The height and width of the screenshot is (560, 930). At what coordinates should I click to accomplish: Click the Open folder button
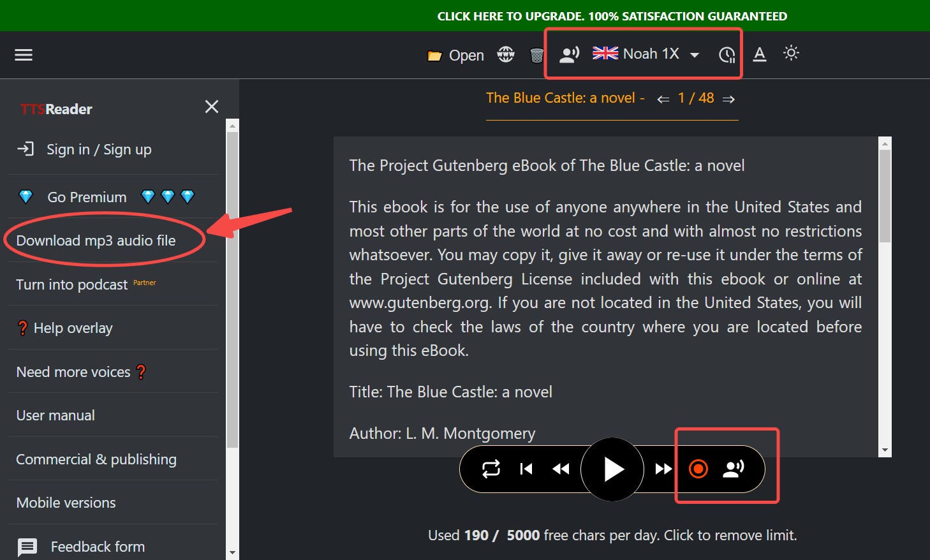point(455,55)
